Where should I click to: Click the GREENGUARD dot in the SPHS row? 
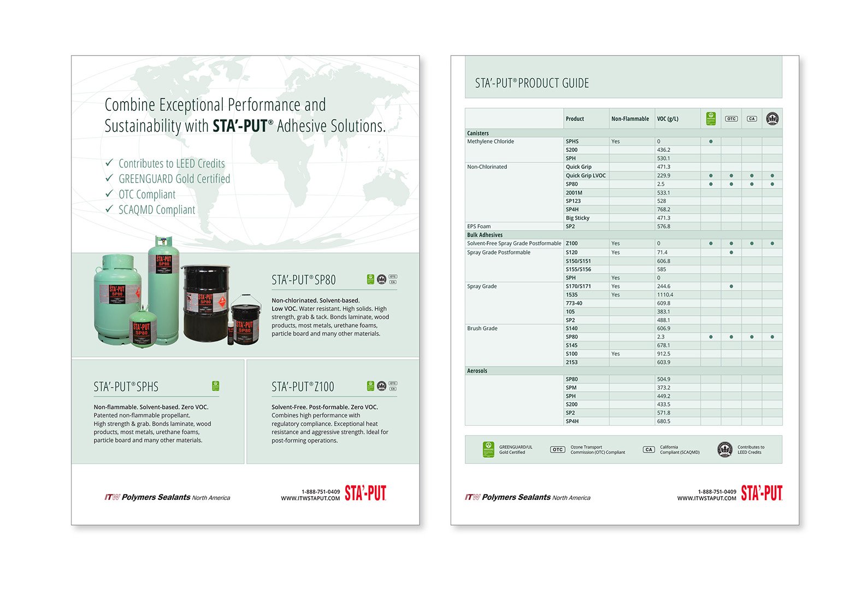[711, 142]
